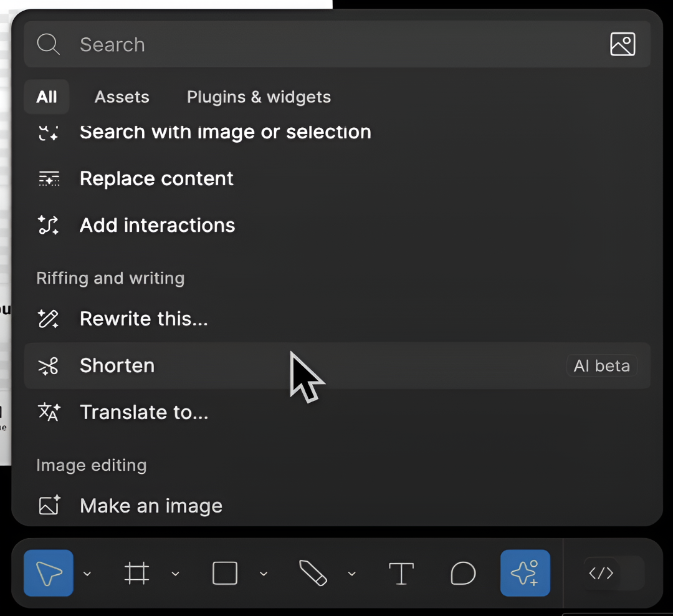Viewport: 673px width, 616px height.
Task: Expand the Move tool dropdown chevron
Action: (x=87, y=574)
